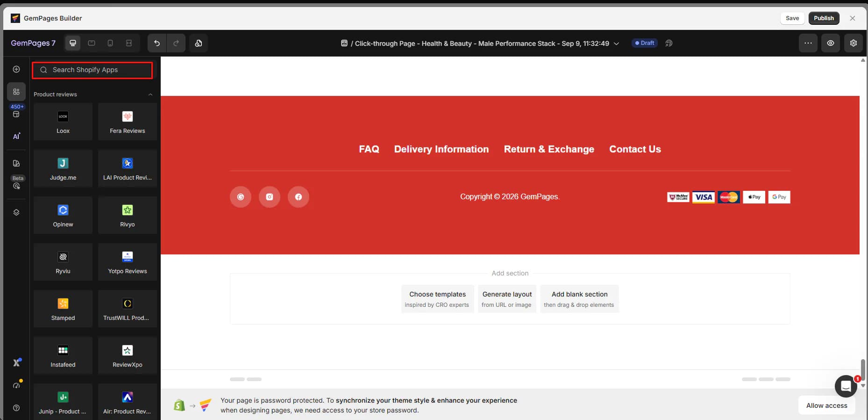The height and width of the screenshot is (420, 868).
Task: Publish the page
Action: [x=824, y=18]
